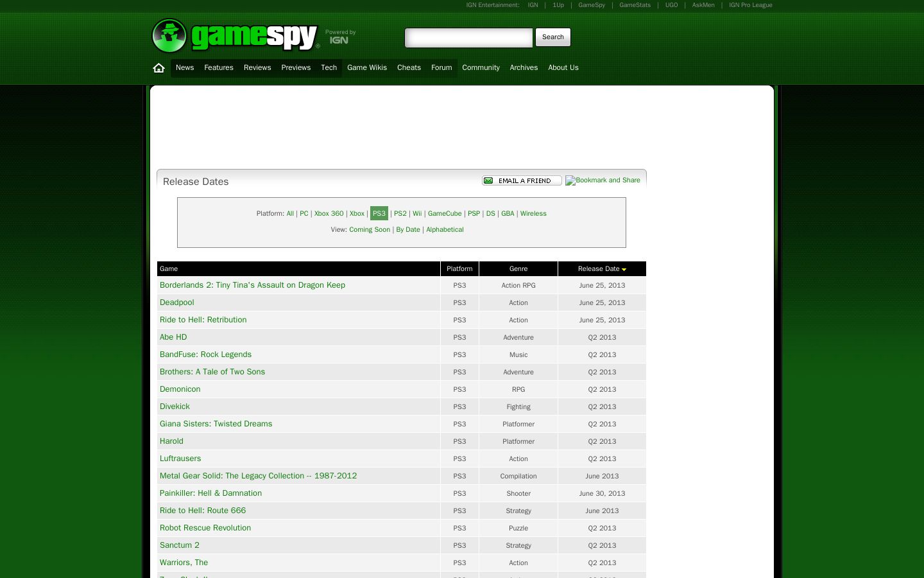Open Painkiller: Hell & Damnation link
Screen dimensions: 924x578
(210, 493)
